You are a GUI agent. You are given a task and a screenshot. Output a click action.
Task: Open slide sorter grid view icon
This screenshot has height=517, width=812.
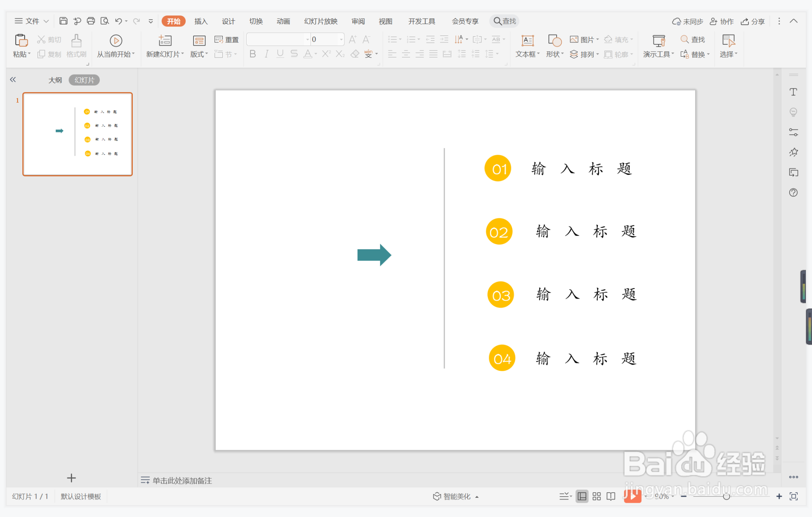point(597,496)
